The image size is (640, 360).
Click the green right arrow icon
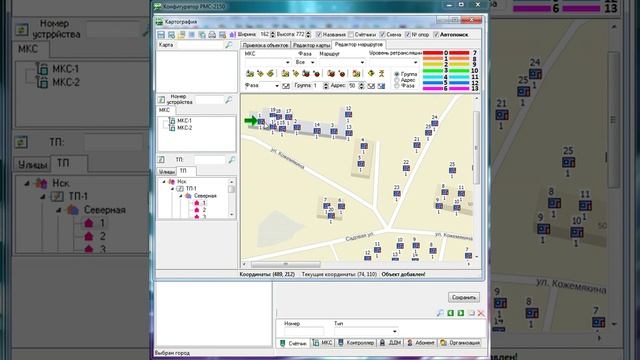pos(461,313)
